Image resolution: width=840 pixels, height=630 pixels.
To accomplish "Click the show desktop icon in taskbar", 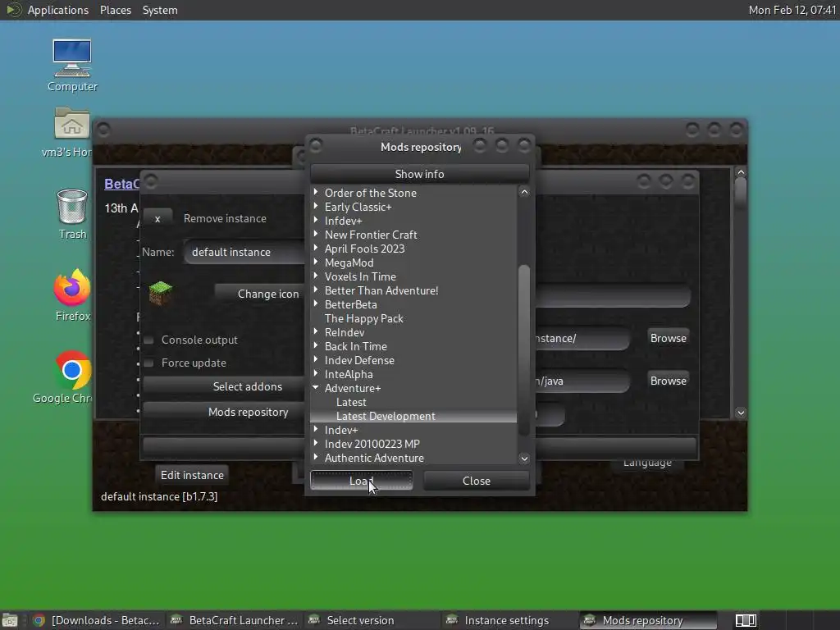I will 9,620.
